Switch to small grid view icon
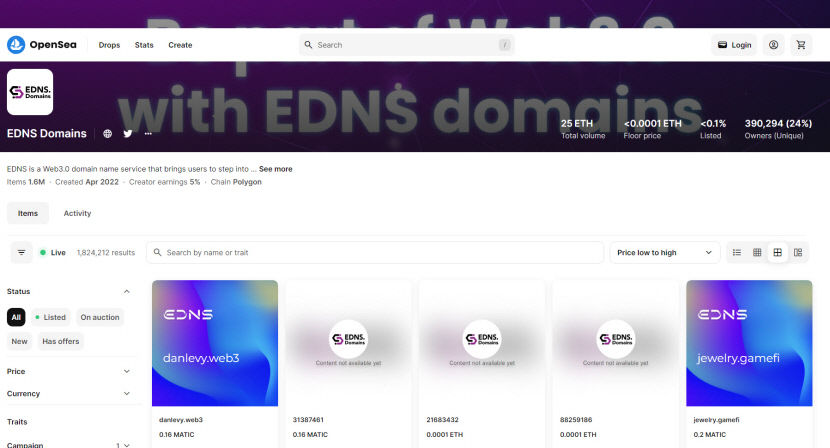The height and width of the screenshot is (448, 830). 757,253
